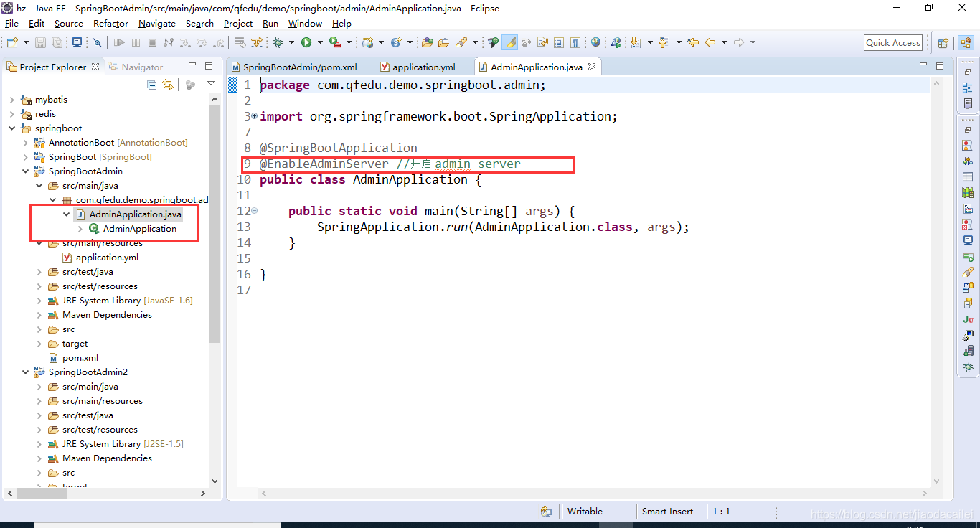Click the Console monitor icon in right trim

pos(968,240)
